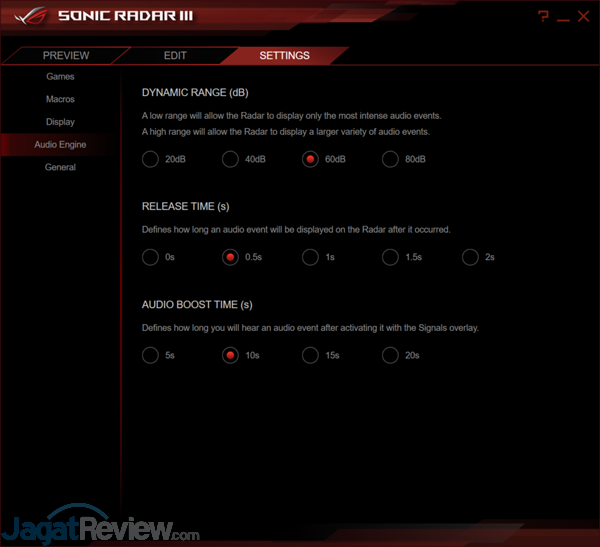The image size is (600, 547).
Task: Switch to the PREVIEW tab
Action: [66, 56]
